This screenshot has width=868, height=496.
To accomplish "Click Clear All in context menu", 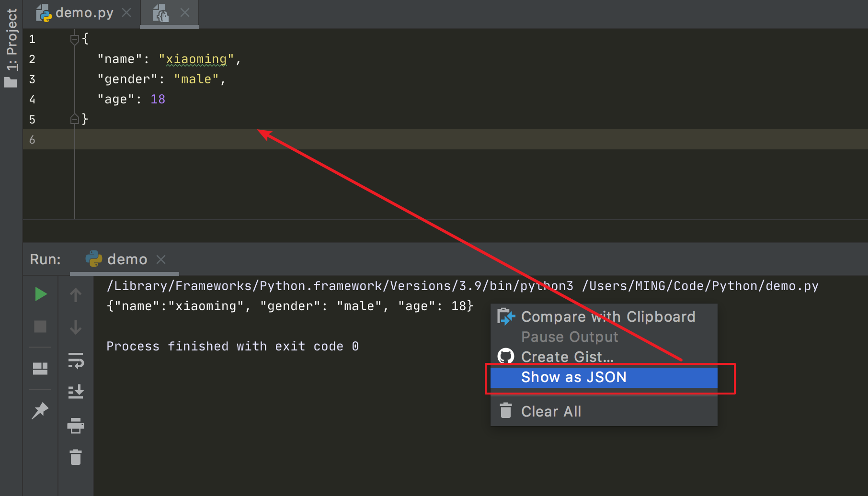I will coord(551,412).
